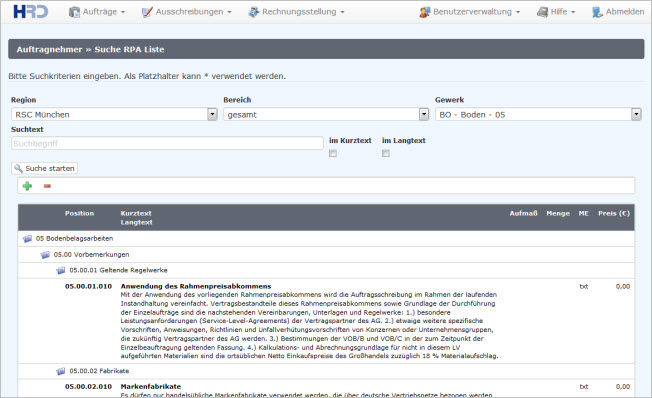This screenshot has height=398, width=652.
Task: Click price 0,00 in Anwendung des Rahmenpreisabkommens row
Action: (x=623, y=287)
